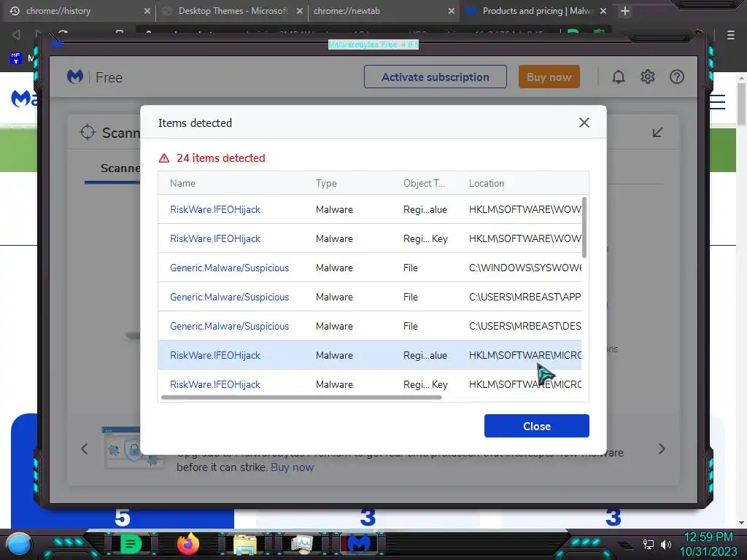Click the Activate subscription button
Viewport: 747px width, 560px height.
pyautogui.click(x=435, y=77)
